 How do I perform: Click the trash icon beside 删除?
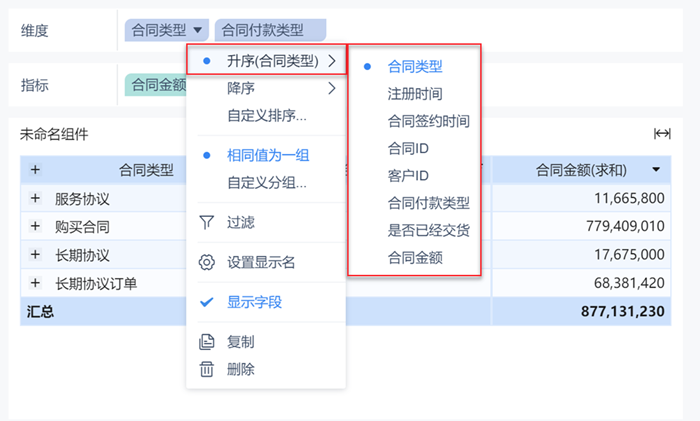pos(207,369)
